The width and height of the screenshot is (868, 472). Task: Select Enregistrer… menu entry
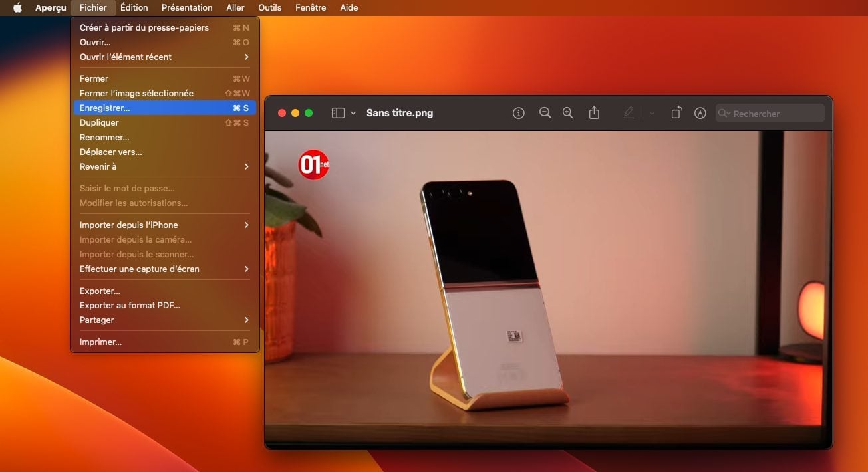165,108
